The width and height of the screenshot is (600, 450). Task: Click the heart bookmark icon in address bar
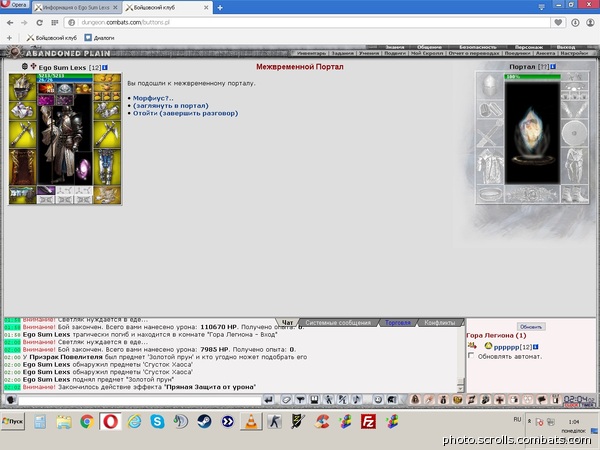(x=558, y=23)
